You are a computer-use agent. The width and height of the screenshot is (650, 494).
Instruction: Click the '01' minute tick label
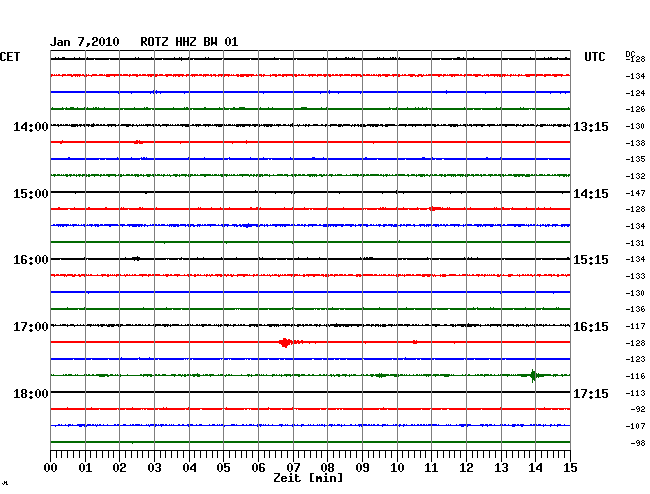[85, 468]
